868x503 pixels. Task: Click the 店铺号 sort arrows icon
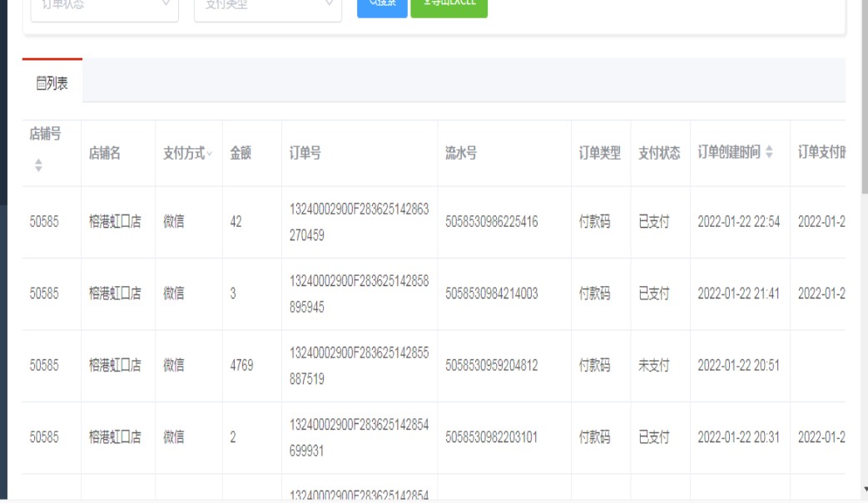click(37, 166)
